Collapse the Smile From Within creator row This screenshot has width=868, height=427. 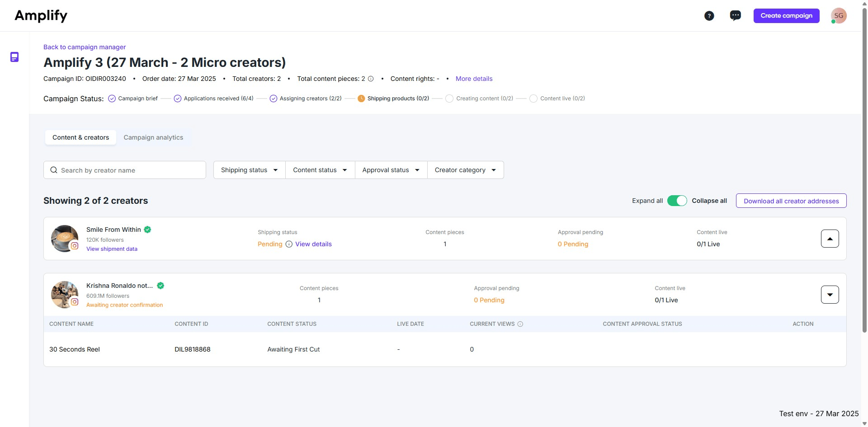830,238
